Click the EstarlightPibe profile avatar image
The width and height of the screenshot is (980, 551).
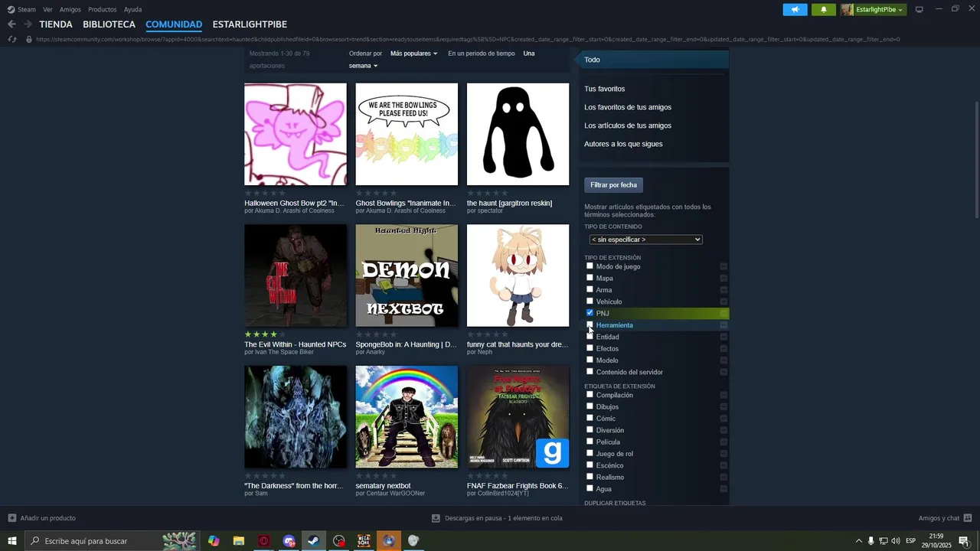click(x=847, y=9)
